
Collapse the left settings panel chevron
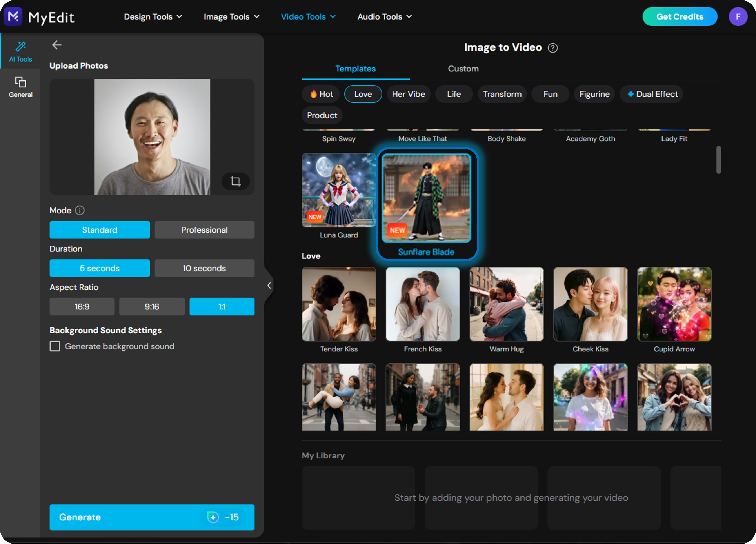click(269, 285)
